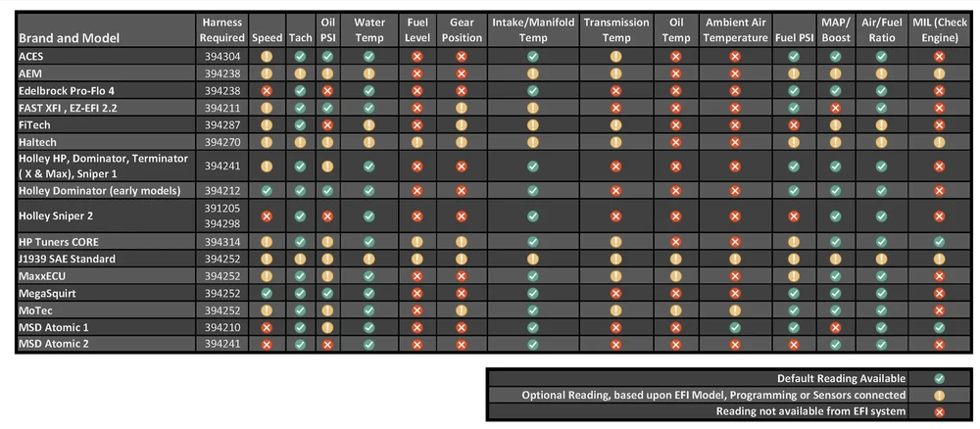
Task: Click MSD Atomic 1 Ambient Air Temperature check
Action: [x=735, y=327]
